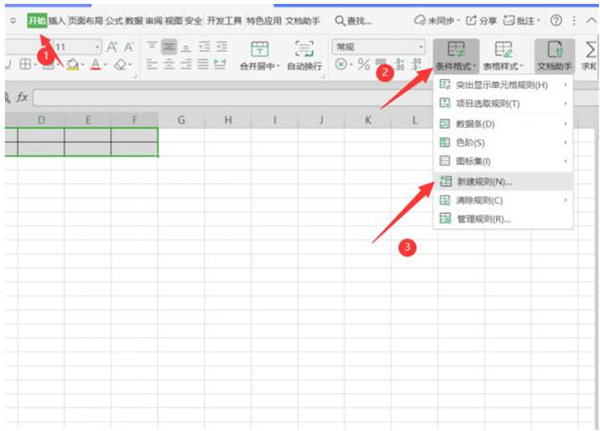Screen dimensions: 600x431
Task: Open the 条件格式 conditional formatting button
Action: pyautogui.click(x=456, y=54)
